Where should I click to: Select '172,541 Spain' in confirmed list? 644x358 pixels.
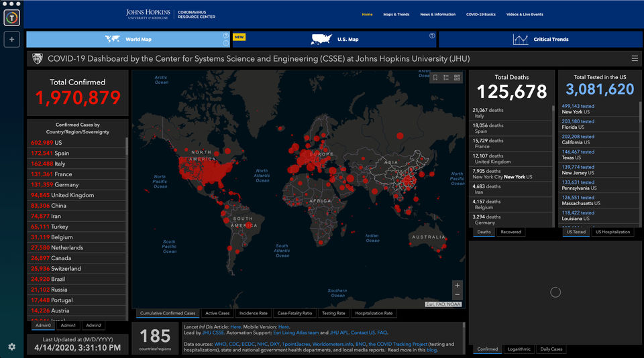point(76,153)
